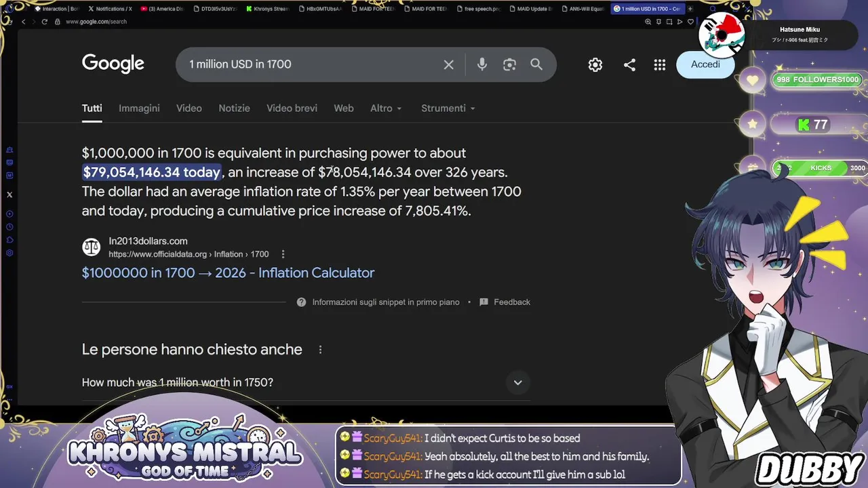
Task: Open Google Lens image search icon
Action: click(509, 64)
